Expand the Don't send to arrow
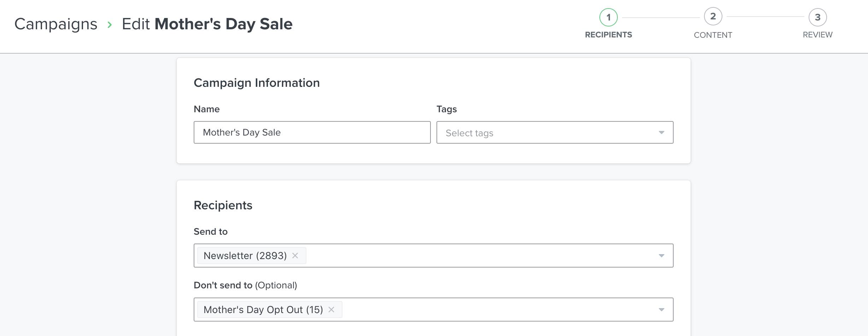Image resolution: width=868 pixels, height=336 pixels. click(661, 310)
